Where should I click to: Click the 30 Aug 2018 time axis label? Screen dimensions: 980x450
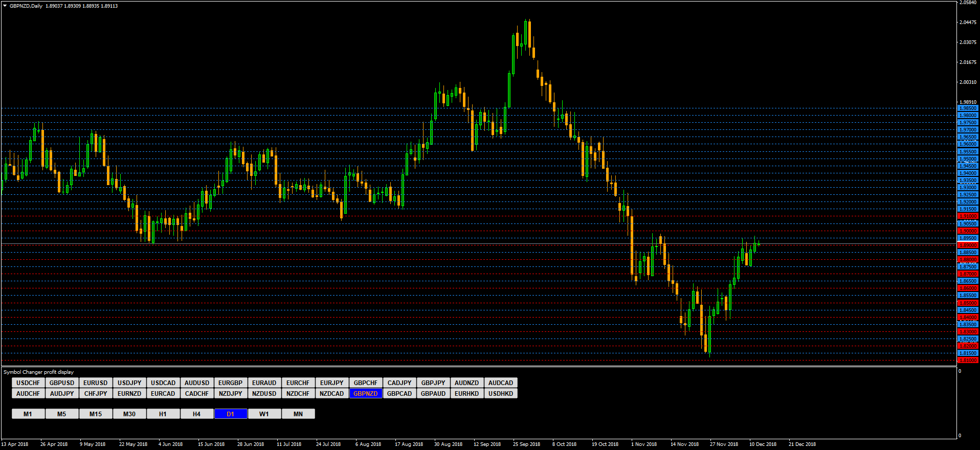pos(448,444)
